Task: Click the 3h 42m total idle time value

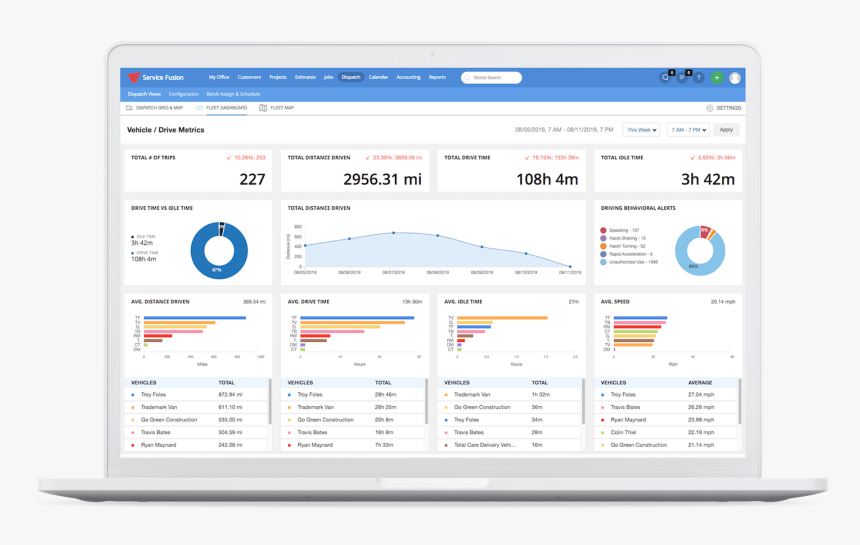Action: [x=708, y=179]
